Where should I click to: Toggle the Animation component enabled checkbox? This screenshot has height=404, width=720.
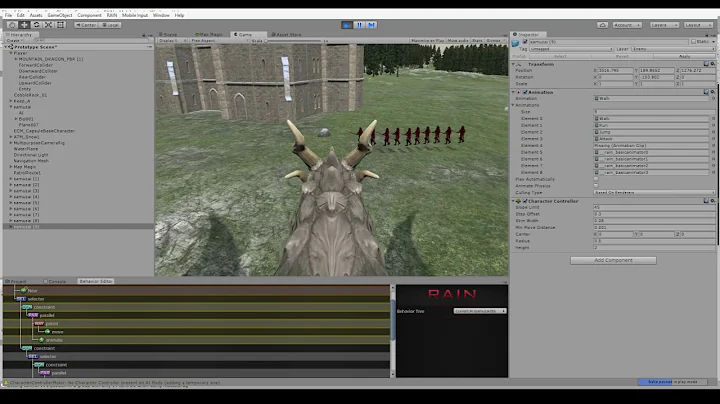[525, 92]
